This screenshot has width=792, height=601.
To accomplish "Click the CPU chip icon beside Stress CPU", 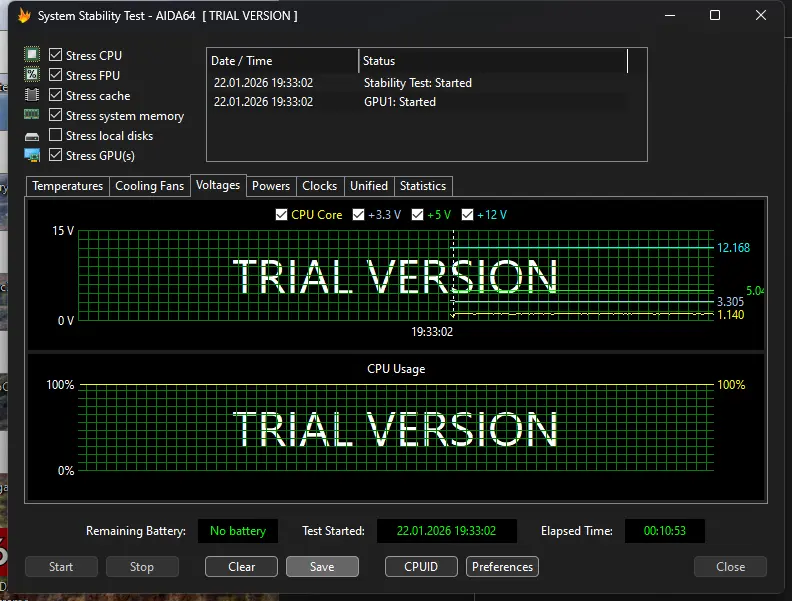I will (32, 55).
